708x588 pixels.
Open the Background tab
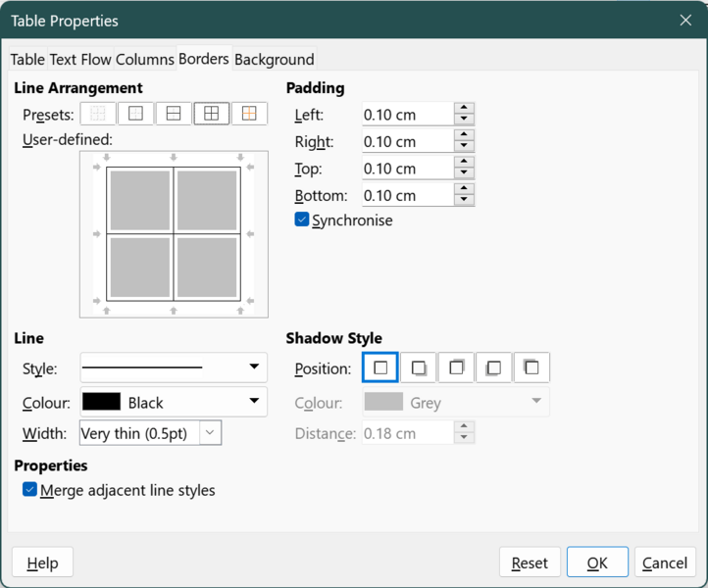pyautogui.click(x=274, y=60)
